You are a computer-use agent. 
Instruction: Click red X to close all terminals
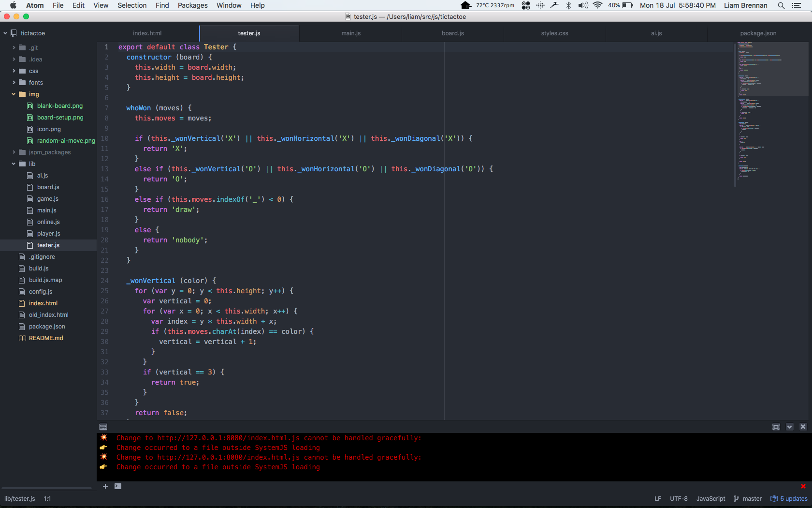[x=803, y=486]
